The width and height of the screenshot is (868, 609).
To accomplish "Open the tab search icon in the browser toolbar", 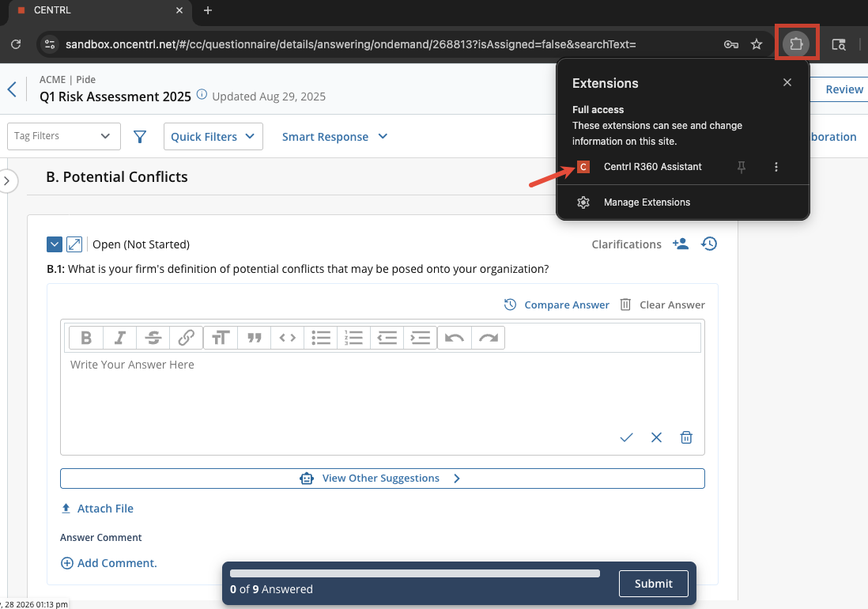I will coord(839,44).
